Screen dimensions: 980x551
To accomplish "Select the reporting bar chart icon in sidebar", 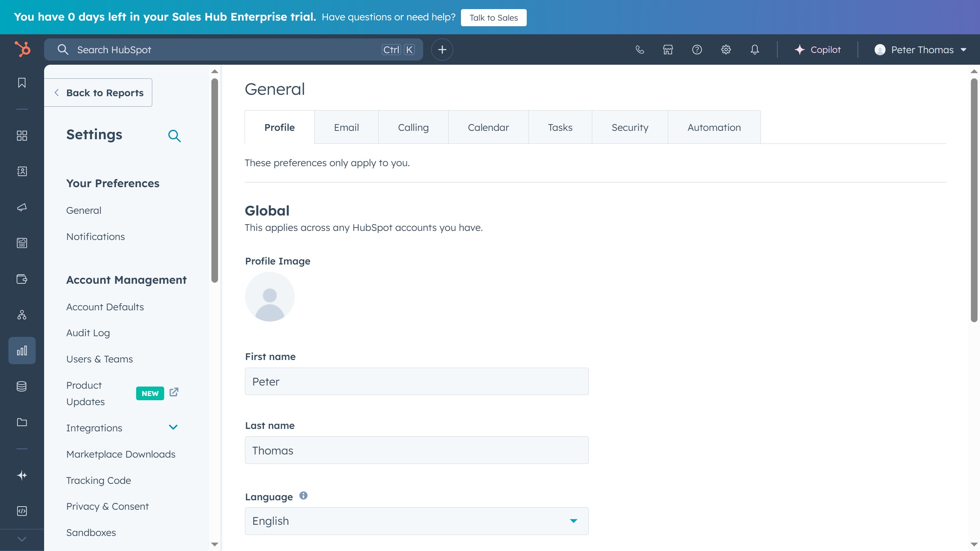I will [x=22, y=350].
